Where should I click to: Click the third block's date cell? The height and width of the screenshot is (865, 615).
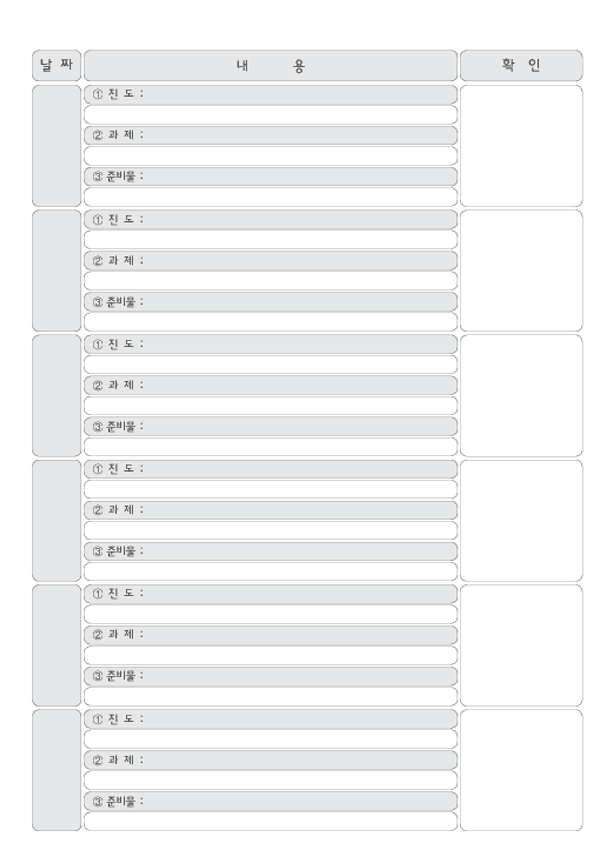[x=57, y=396]
